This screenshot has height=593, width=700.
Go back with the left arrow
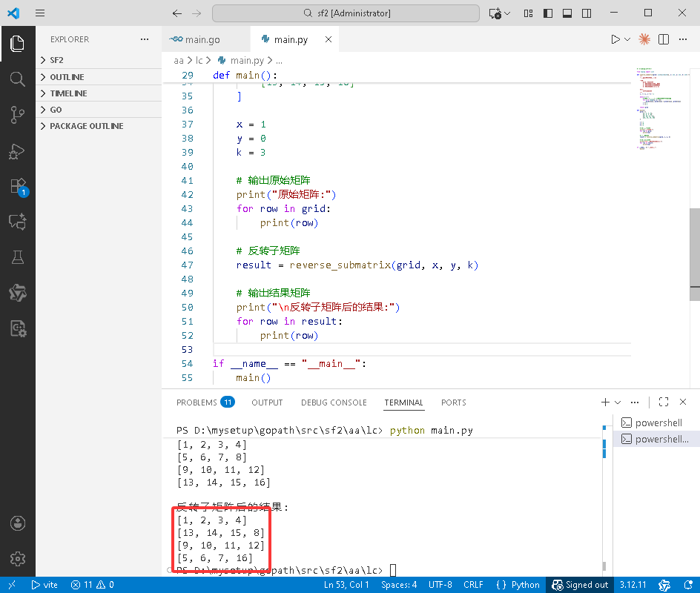177,13
